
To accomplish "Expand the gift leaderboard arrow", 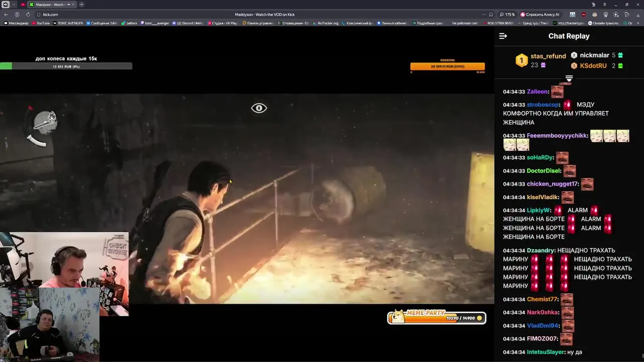I will [x=569, y=79].
